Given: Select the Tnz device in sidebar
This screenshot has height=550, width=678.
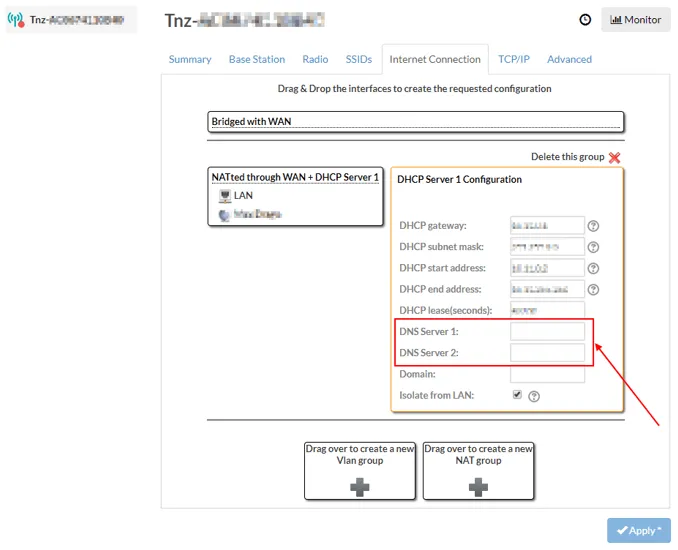Looking at the screenshot, I should 71,19.
